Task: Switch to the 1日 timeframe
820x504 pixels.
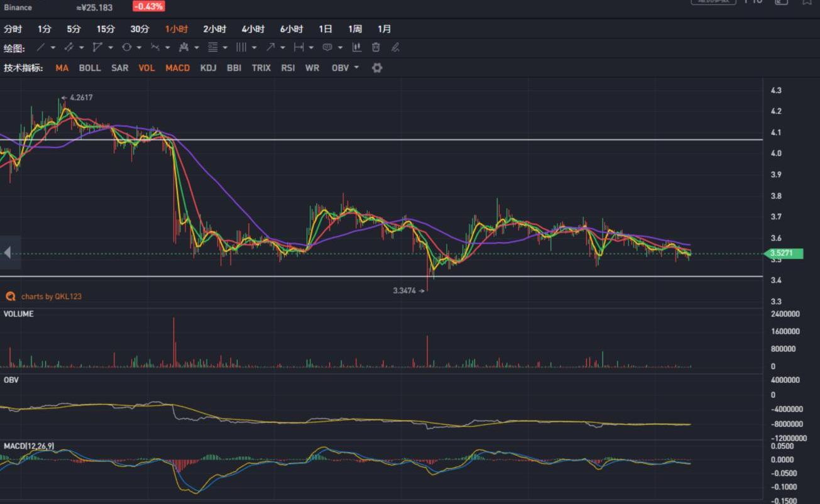Action: (x=325, y=29)
